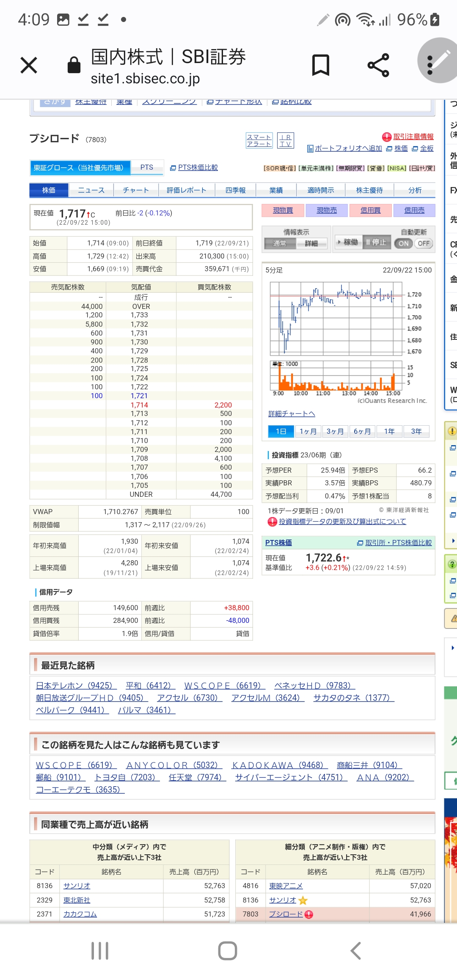Tap the 現物売 order button
This screenshot has width=457, height=980.
[327, 210]
